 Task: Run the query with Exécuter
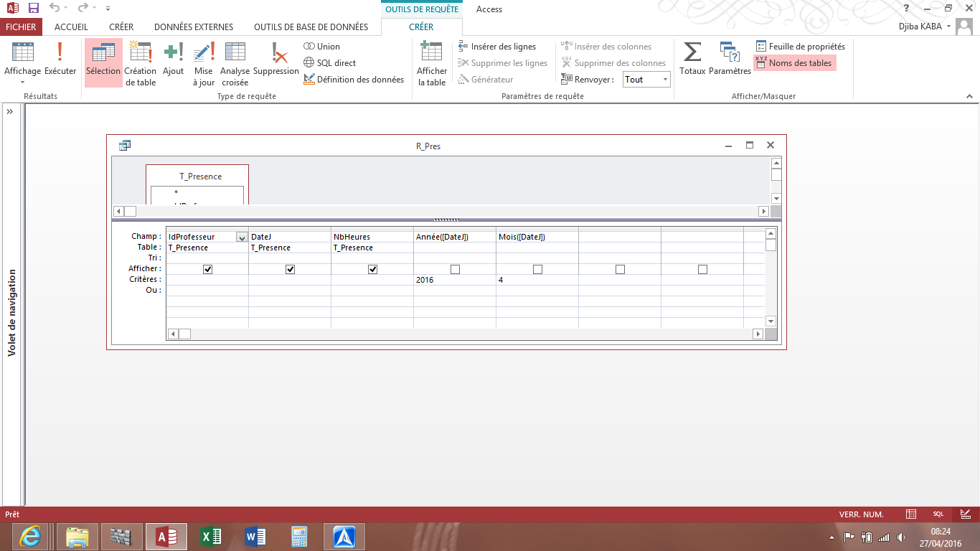[x=60, y=59]
